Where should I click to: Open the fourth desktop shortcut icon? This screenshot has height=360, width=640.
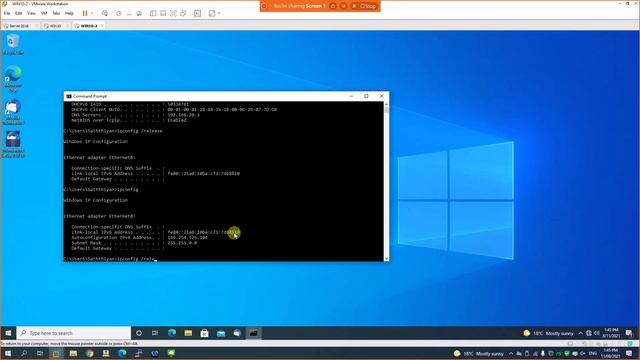click(x=13, y=144)
